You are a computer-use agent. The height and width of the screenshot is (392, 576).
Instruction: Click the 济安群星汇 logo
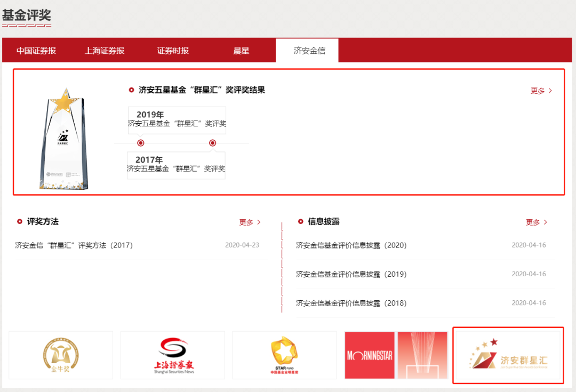click(x=508, y=355)
